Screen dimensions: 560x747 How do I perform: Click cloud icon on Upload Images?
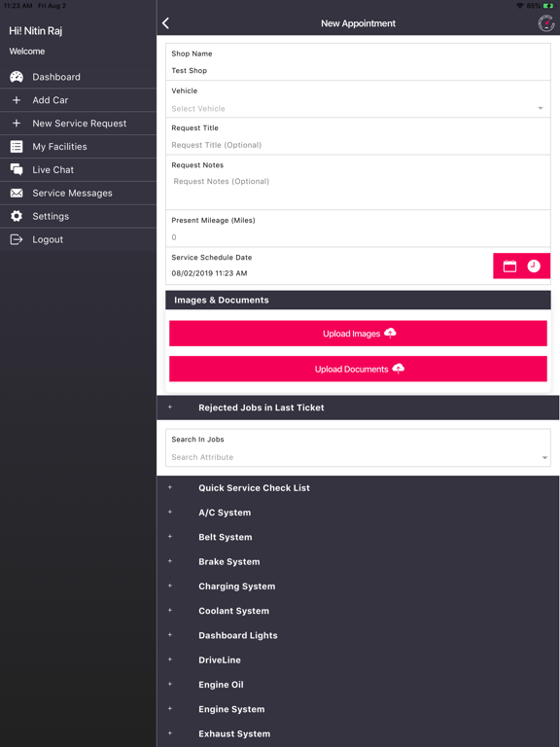click(390, 333)
